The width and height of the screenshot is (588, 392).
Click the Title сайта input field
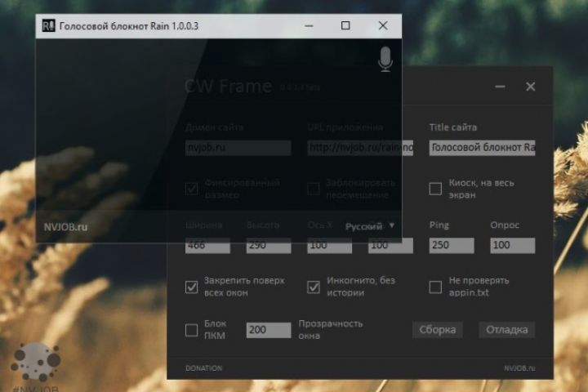pyautogui.click(x=483, y=148)
